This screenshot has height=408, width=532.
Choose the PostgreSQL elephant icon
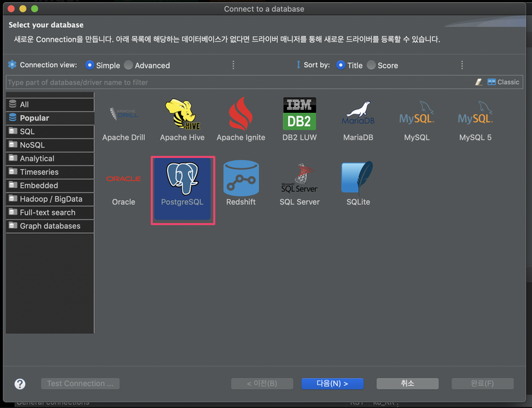pyautogui.click(x=182, y=178)
